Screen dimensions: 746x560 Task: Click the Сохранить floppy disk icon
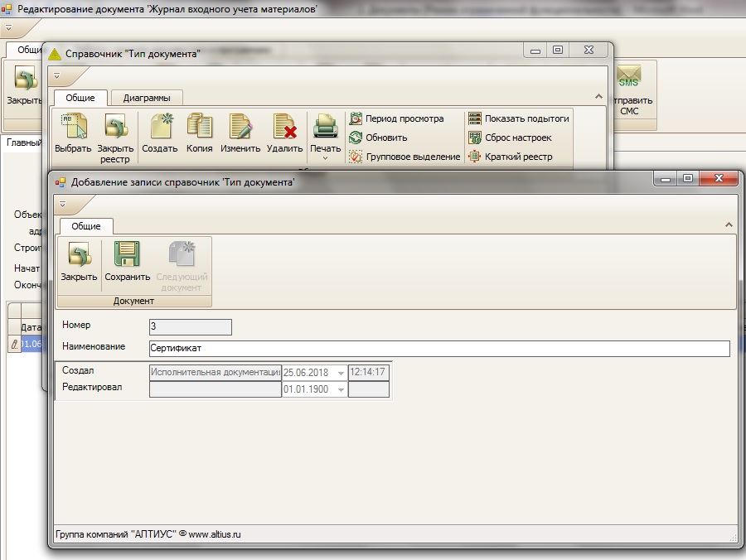click(127, 253)
